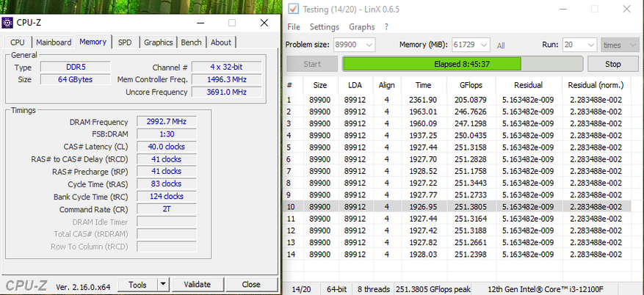644x295 pixels.
Task: Click the FSB:DRAM 1:30 value field
Action: [167, 134]
